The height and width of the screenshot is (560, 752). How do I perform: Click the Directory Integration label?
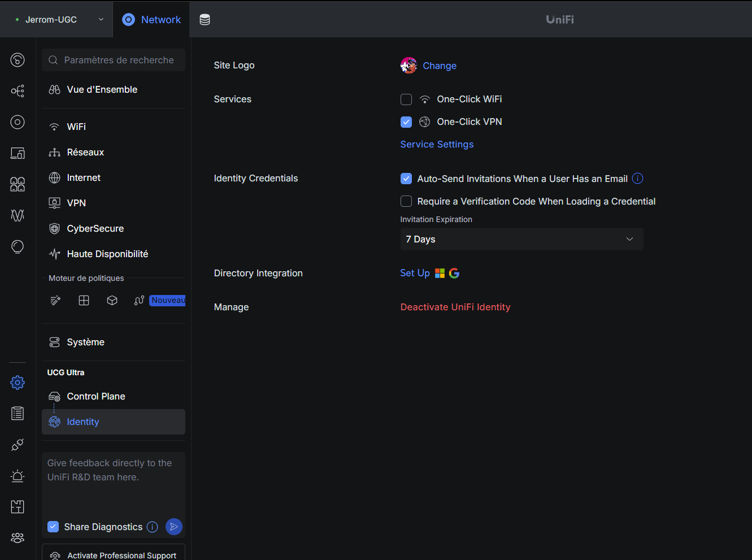[x=258, y=273]
